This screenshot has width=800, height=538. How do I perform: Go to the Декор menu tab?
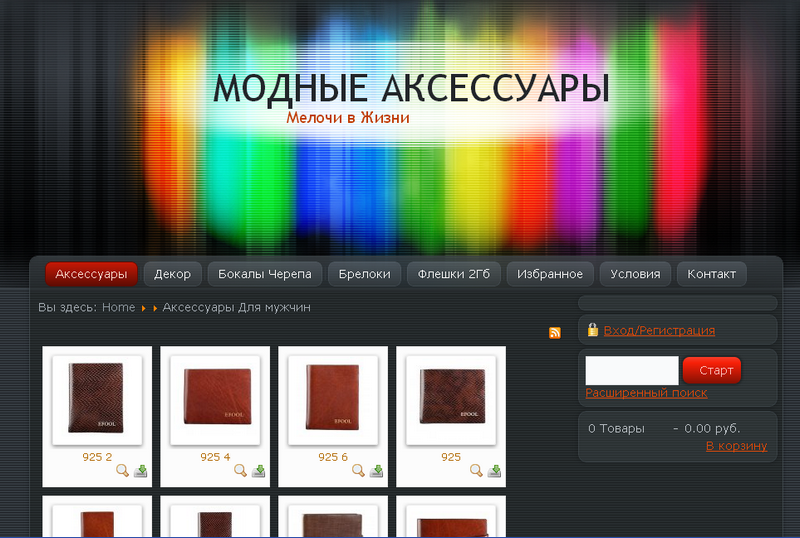tap(172, 274)
